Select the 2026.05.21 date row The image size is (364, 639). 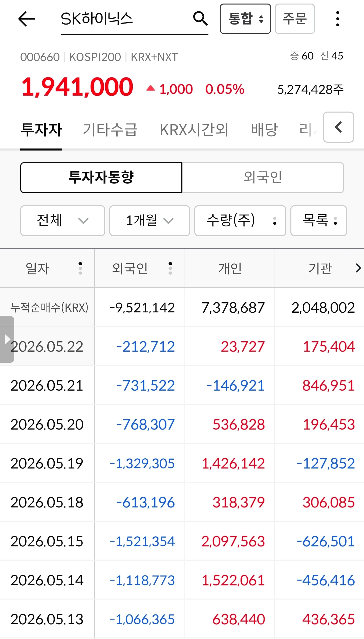[x=47, y=386]
